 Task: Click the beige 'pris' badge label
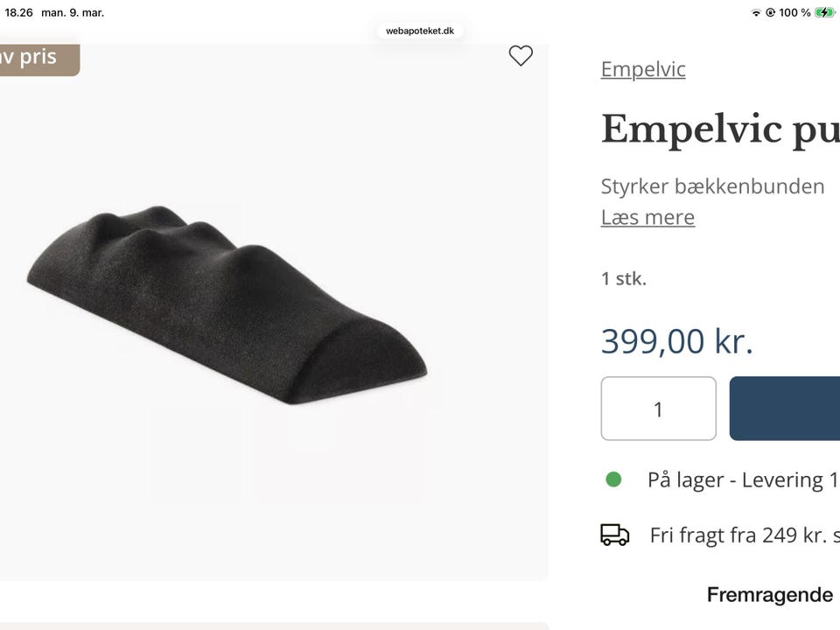[x=38, y=59]
